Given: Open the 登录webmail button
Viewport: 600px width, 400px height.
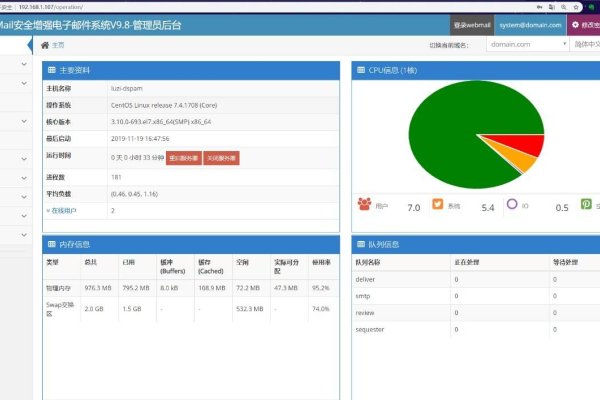Looking at the screenshot, I should (472, 25).
